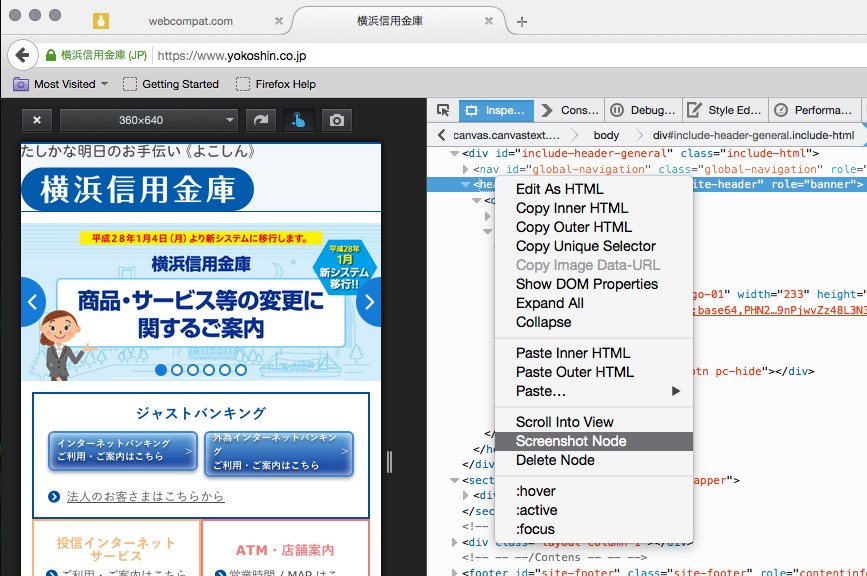Click the ATM・店舗案内 card
This screenshot has height=576, width=867.
[285, 548]
